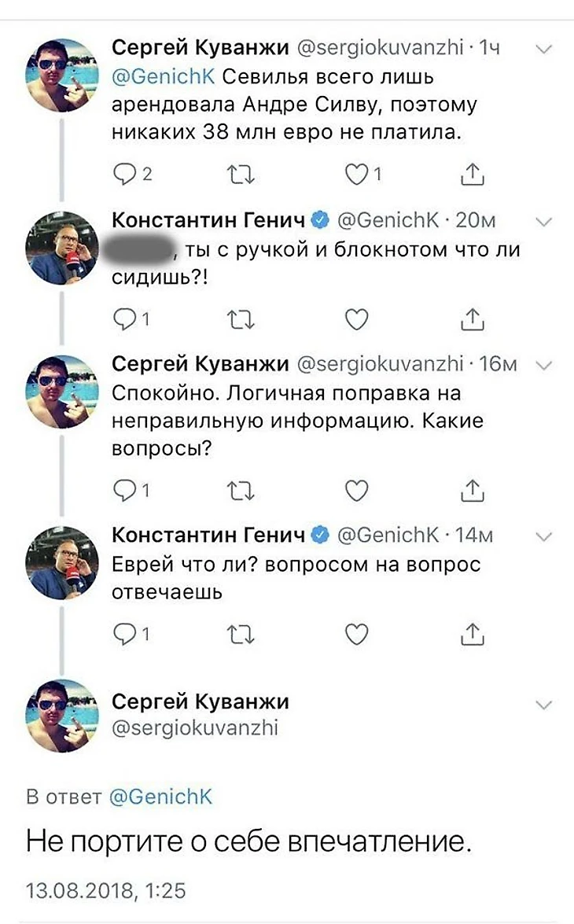Open the chevron menu on the first tweet
The image size is (574, 924).
(543, 49)
